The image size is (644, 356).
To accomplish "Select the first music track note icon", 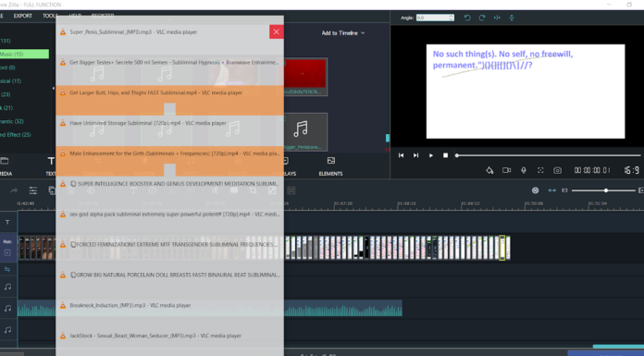I will [7, 287].
